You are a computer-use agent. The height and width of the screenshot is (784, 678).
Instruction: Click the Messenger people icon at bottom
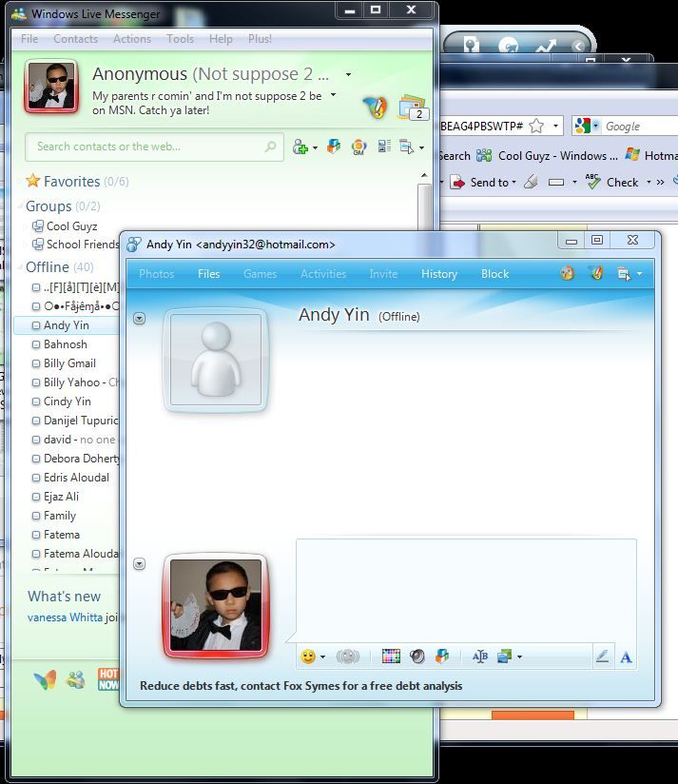pyautogui.click(x=76, y=680)
